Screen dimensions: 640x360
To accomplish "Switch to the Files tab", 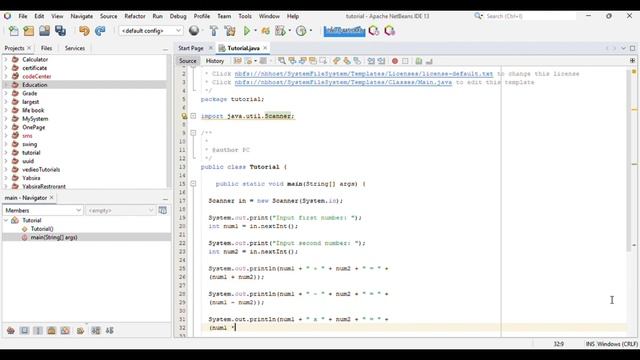I will click(47, 48).
